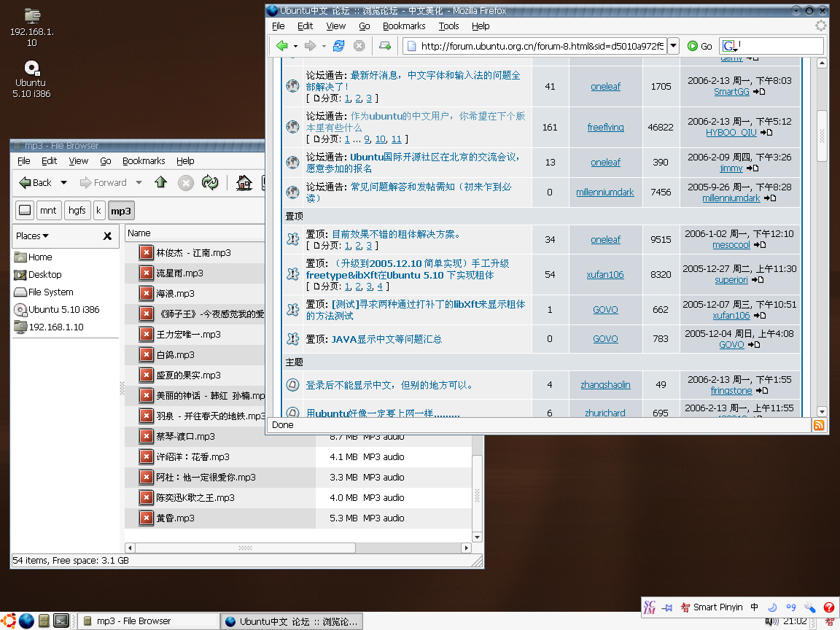Go back a page in Firefox
The image size is (840, 630).
click(281, 46)
